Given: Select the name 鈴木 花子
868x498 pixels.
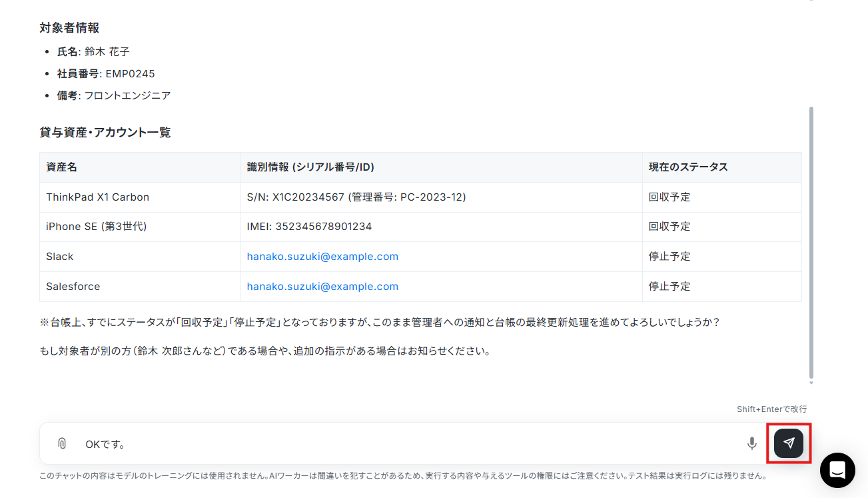Looking at the screenshot, I should click(107, 51).
